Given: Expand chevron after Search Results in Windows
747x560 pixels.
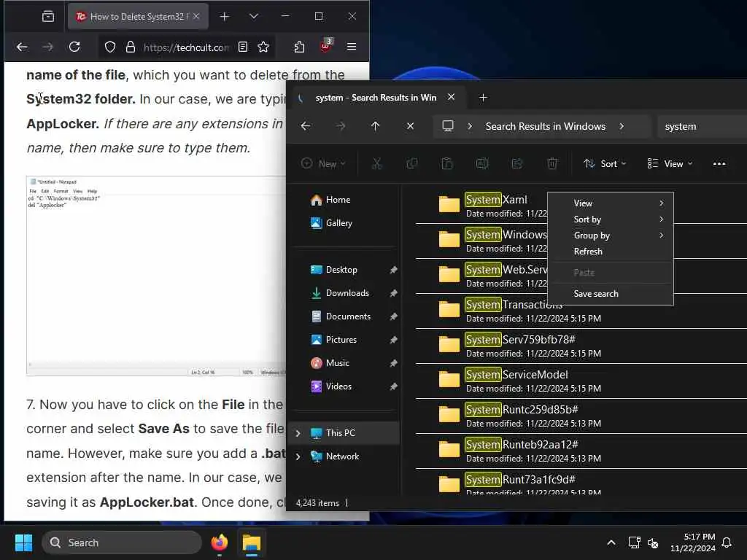Looking at the screenshot, I should click(622, 126).
